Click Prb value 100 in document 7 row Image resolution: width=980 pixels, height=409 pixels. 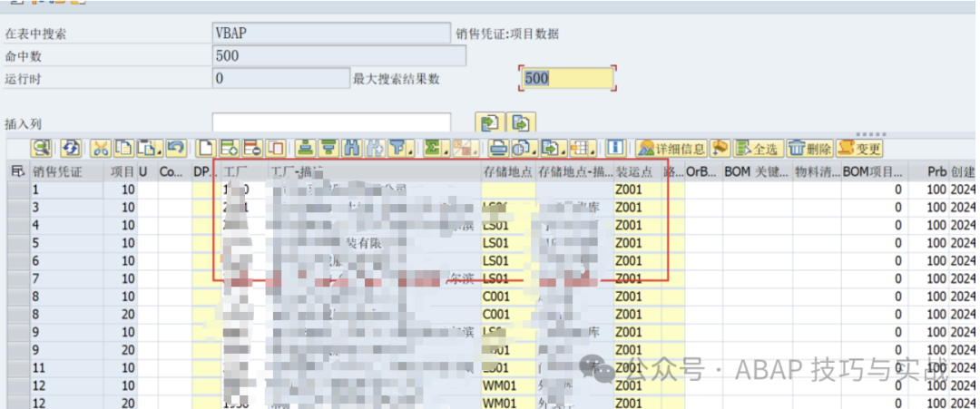pos(929,278)
